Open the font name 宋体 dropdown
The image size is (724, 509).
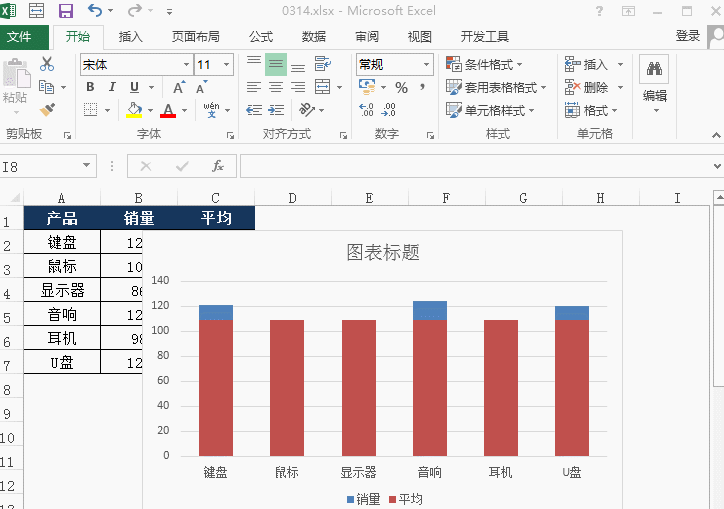(186, 65)
